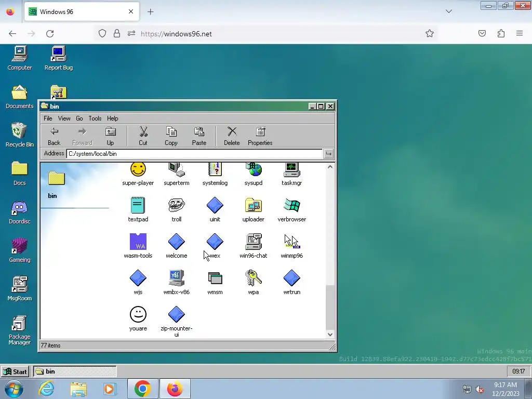
Task: Reload the windows96.net page
Action: [50, 34]
